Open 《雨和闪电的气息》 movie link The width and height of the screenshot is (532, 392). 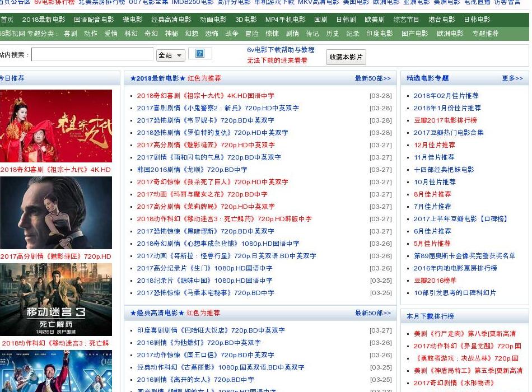tap(209, 157)
